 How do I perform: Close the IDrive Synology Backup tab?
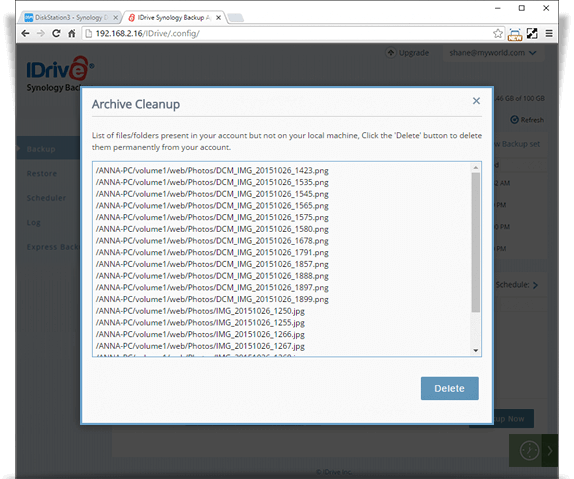click(219, 17)
